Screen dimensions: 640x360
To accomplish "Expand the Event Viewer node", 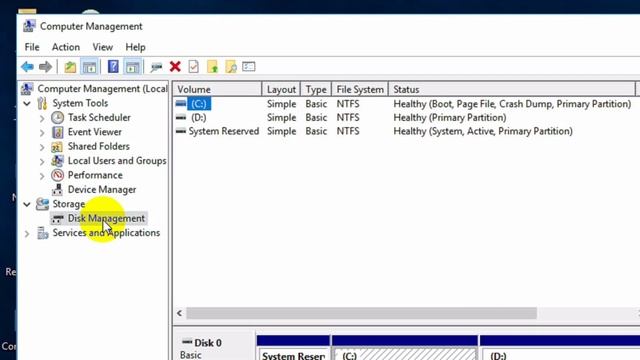I will click(x=42, y=133).
